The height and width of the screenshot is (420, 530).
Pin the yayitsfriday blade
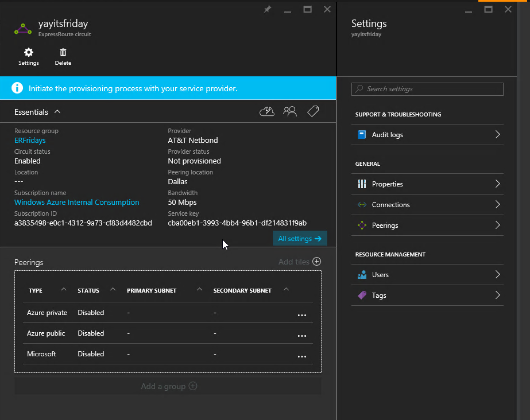click(x=267, y=9)
